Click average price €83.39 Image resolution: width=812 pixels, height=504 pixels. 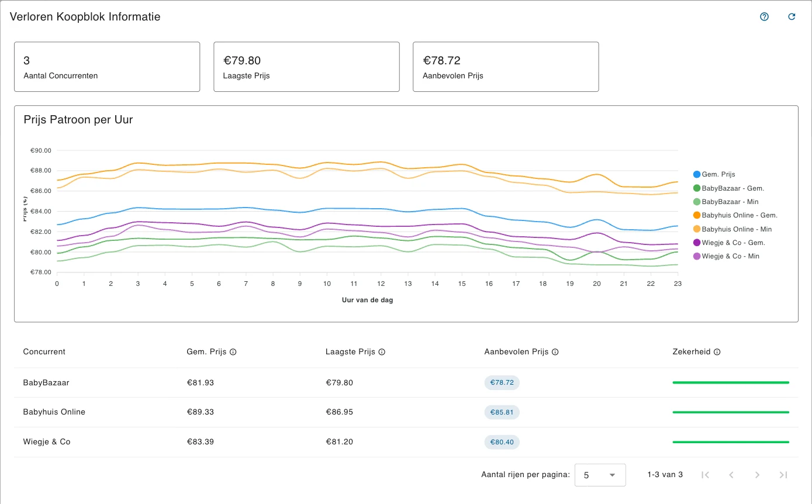201,442
